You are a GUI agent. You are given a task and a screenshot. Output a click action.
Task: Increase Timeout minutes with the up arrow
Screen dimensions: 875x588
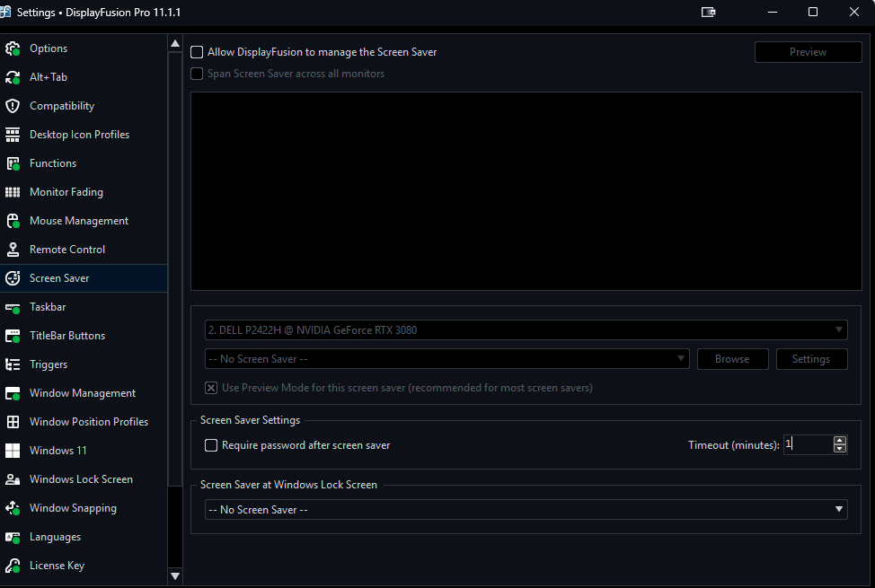(840, 440)
